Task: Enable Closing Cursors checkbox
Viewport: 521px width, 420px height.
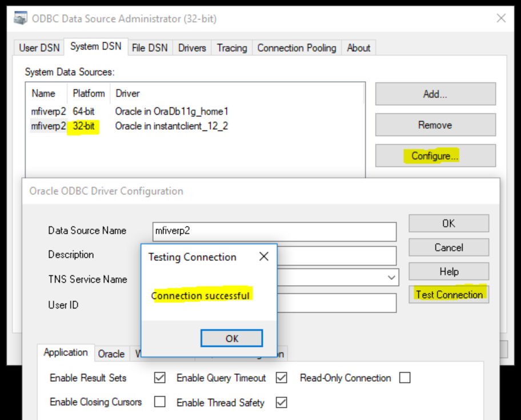Action: pyautogui.click(x=160, y=402)
